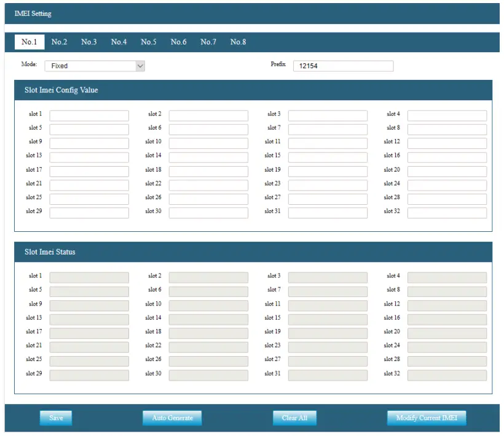Click Config Value slot 31 textbox
Viewport: 504px width, 436px height.
328,213
